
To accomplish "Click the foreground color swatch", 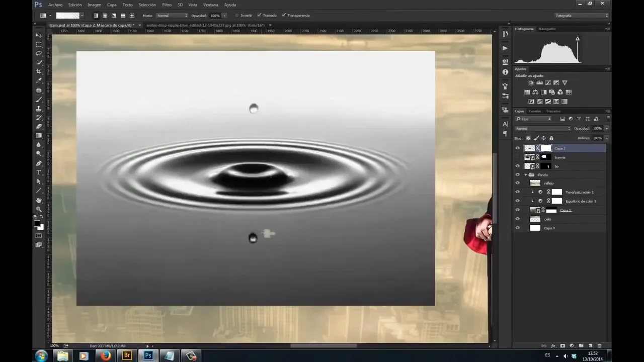I will point(37,224).
